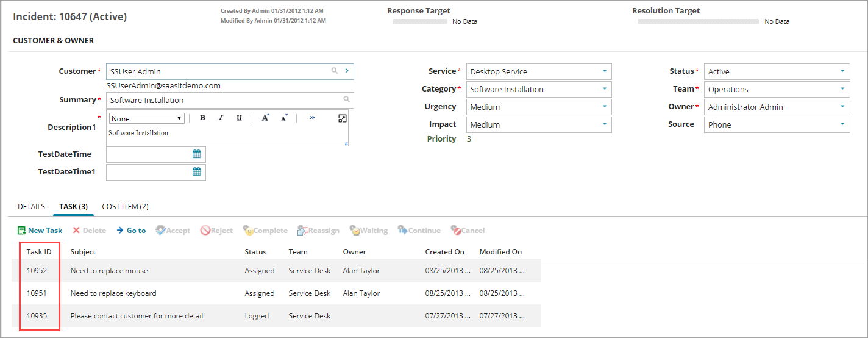
Task: Expand the Status dropdown
Action: coord(842,71)
